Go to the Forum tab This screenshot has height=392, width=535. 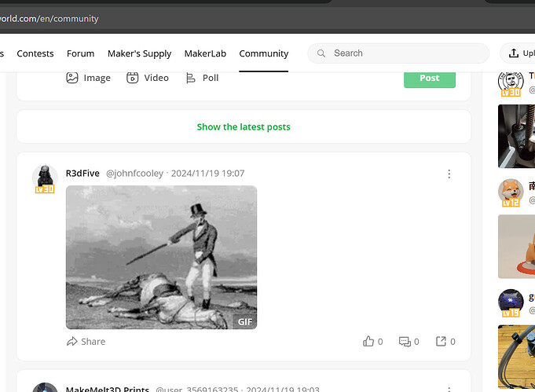point(80,53)
